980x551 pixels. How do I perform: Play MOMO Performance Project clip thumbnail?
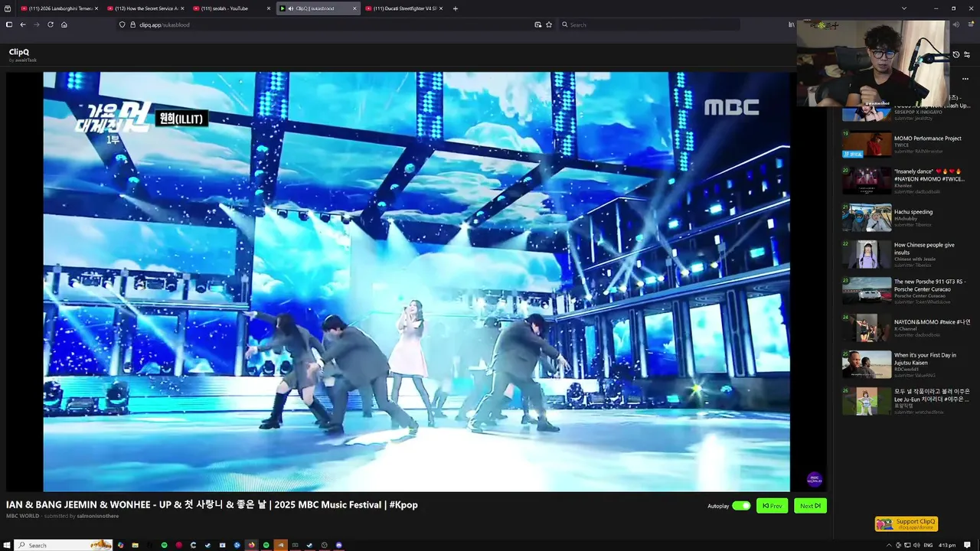tap(867, 144)
